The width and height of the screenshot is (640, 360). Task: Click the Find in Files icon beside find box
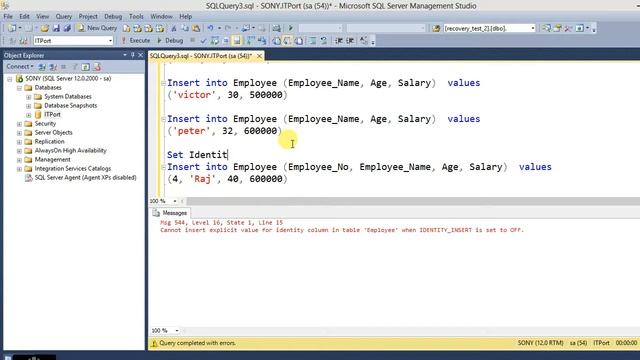click(x=436, y=28)
